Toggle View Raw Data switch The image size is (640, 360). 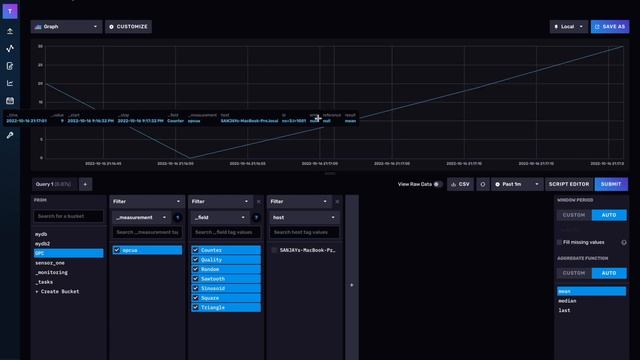pos(437,184)
